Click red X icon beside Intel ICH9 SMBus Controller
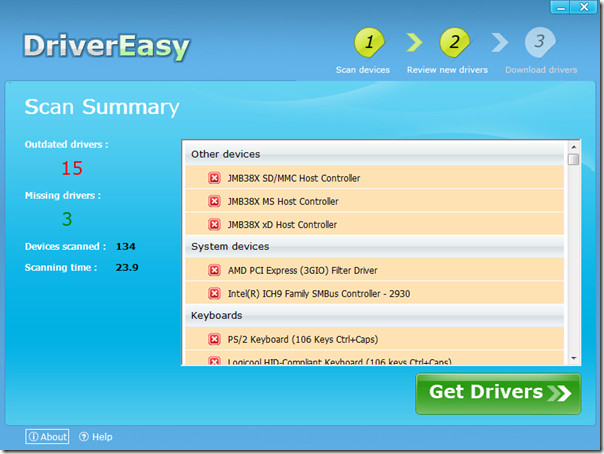 (214, 293)
